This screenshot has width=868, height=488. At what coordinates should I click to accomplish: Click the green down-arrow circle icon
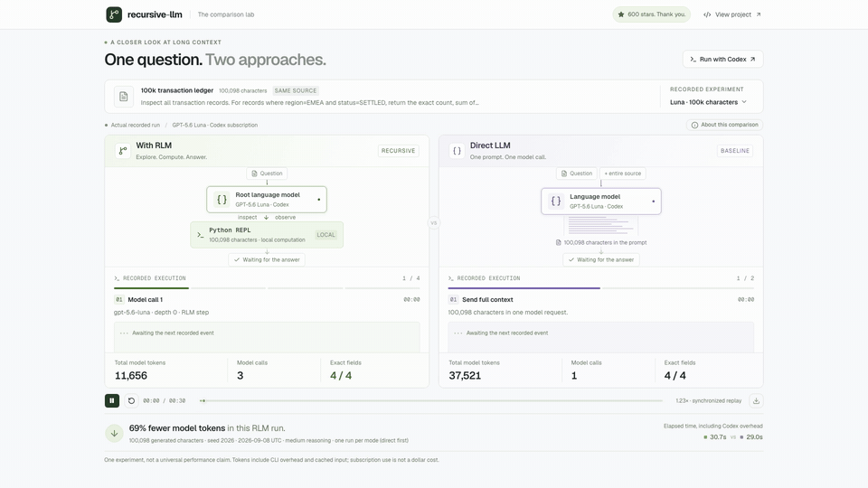point(114,433)
